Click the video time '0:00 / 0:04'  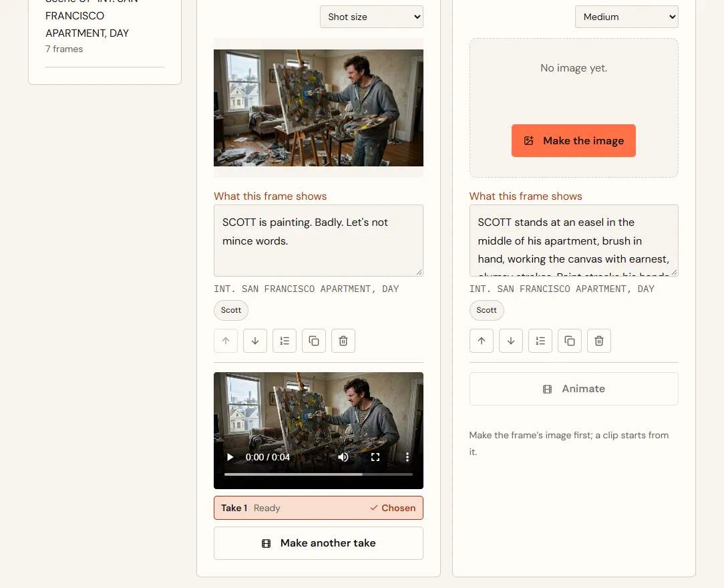[x=268, y=457]
